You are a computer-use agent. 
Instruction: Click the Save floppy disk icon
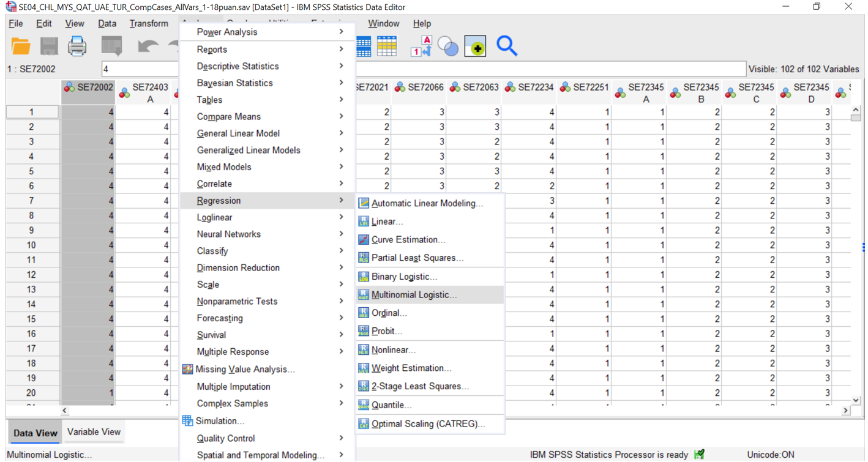(x=49, y=47)
